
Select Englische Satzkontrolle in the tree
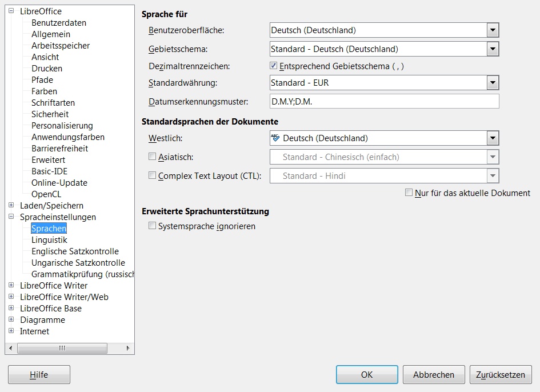75,251
